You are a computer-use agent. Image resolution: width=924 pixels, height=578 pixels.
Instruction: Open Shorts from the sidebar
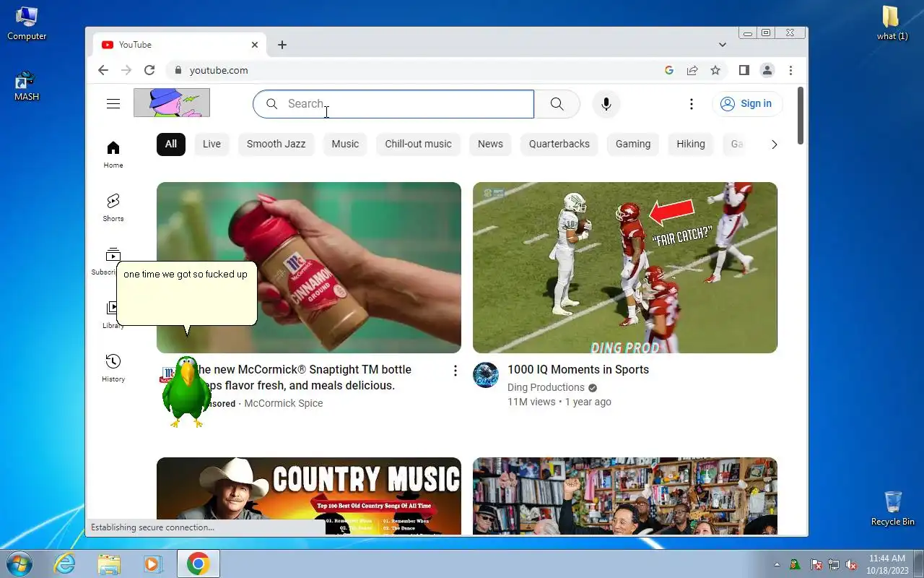click(x=113, y=207)
